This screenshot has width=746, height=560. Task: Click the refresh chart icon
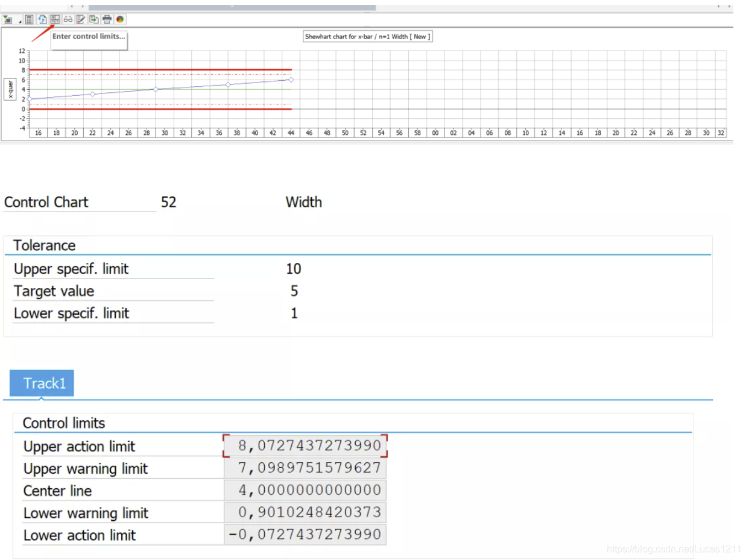pos(42,19)
